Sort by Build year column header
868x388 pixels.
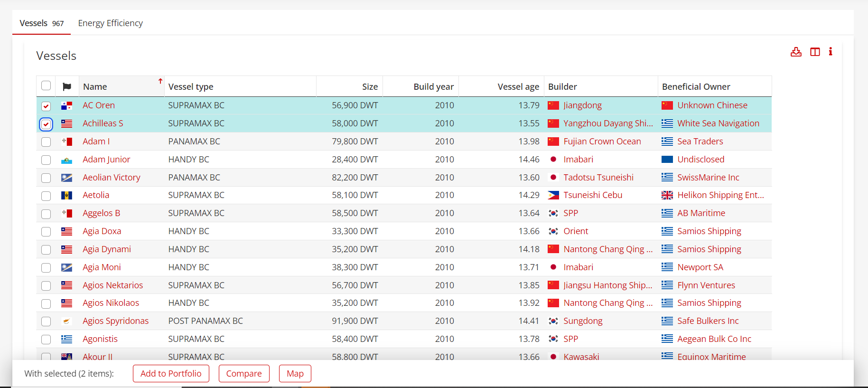point(433,87)
